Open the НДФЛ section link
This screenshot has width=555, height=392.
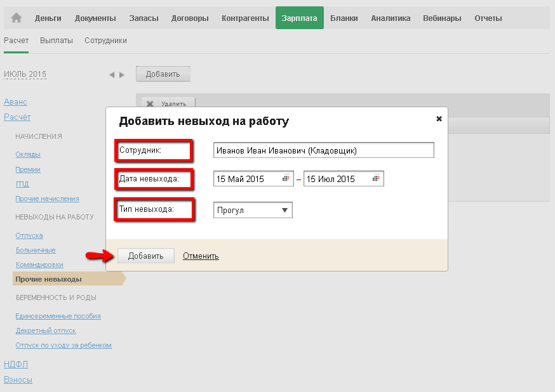(x=16, y=364)
